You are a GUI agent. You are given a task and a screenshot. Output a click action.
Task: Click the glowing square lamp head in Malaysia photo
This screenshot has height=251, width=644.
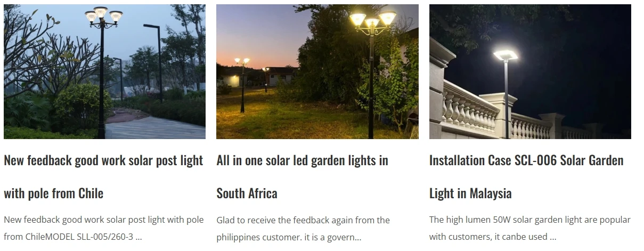(506, 55)
